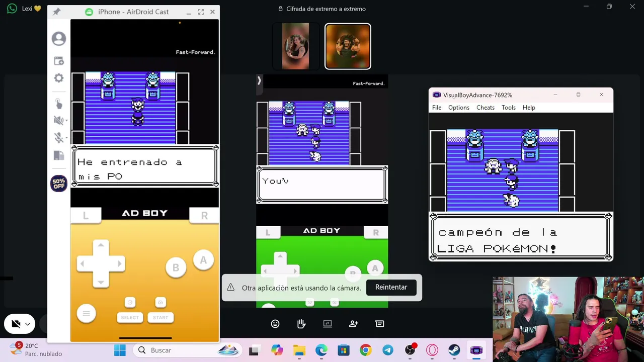This screenshot has height=362, width=644.
Task: Open Google Chrome from the taskbar
Action: pyautogui.click(x=366, y=350)
